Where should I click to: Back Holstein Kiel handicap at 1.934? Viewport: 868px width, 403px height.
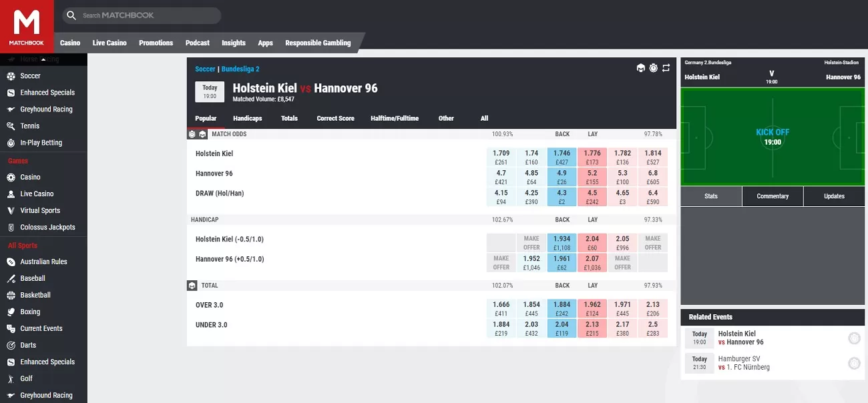562,243
